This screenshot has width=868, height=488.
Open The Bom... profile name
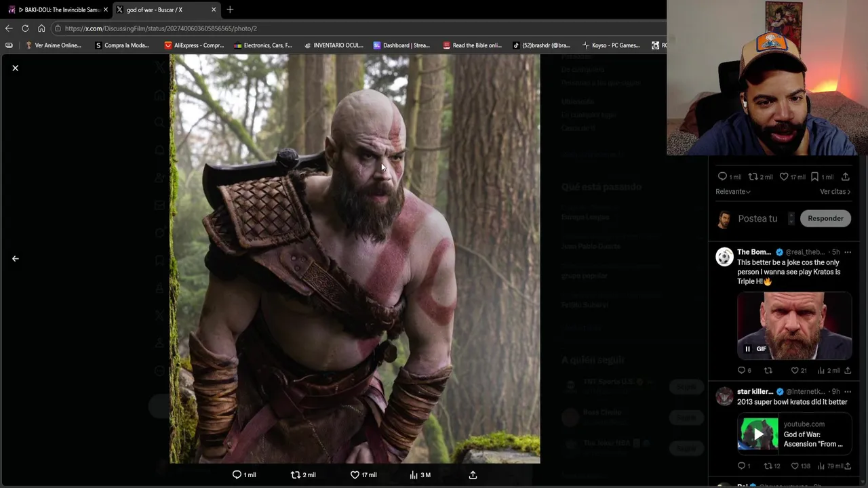pyautogui.click(x=754, y=252)
